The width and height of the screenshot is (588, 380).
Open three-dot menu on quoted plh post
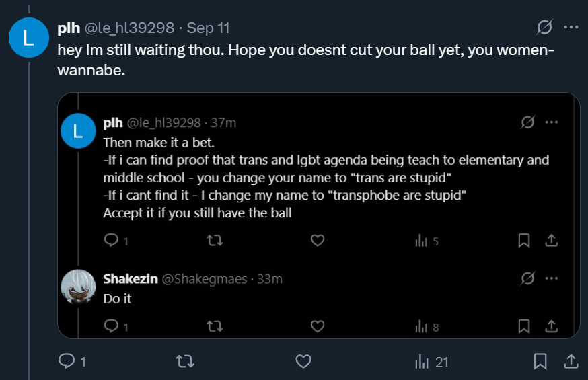(552, 122)
